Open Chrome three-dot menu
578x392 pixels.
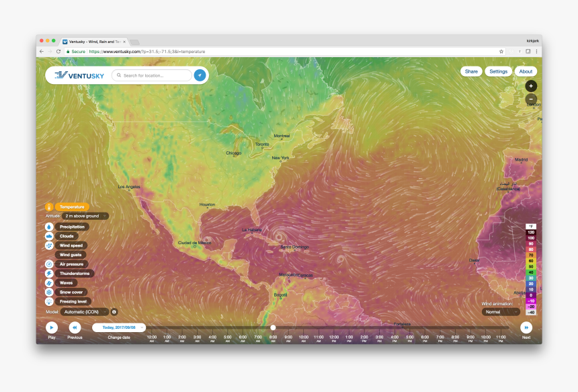tap(536, 52)
